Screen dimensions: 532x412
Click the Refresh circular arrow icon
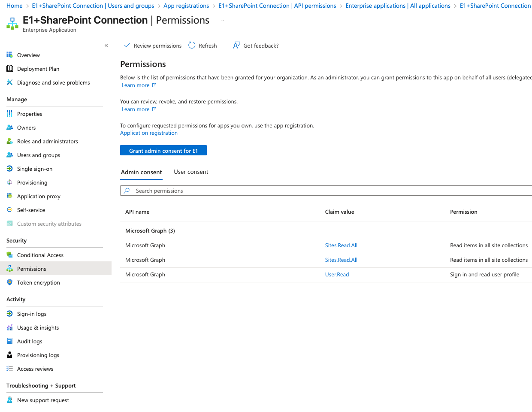tap(192, 45)
